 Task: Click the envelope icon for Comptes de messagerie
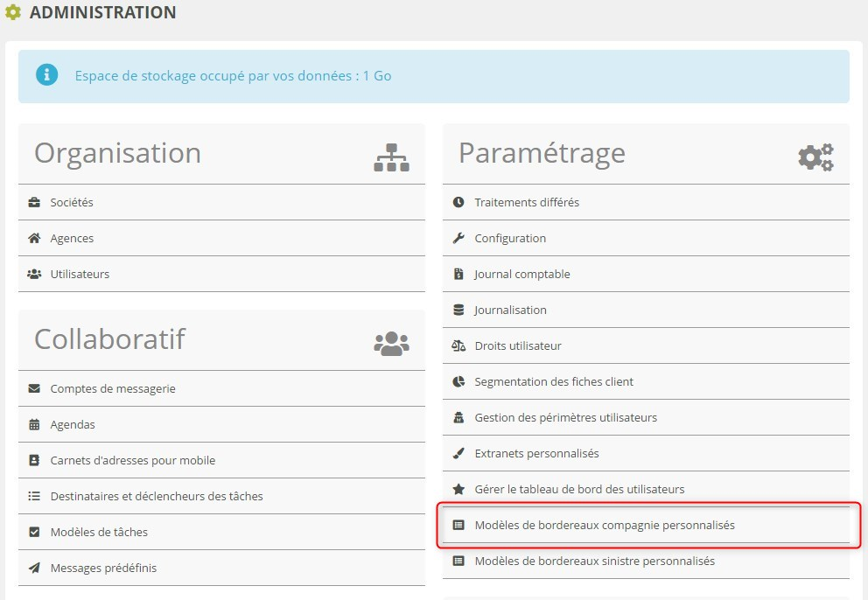(34, 388)
